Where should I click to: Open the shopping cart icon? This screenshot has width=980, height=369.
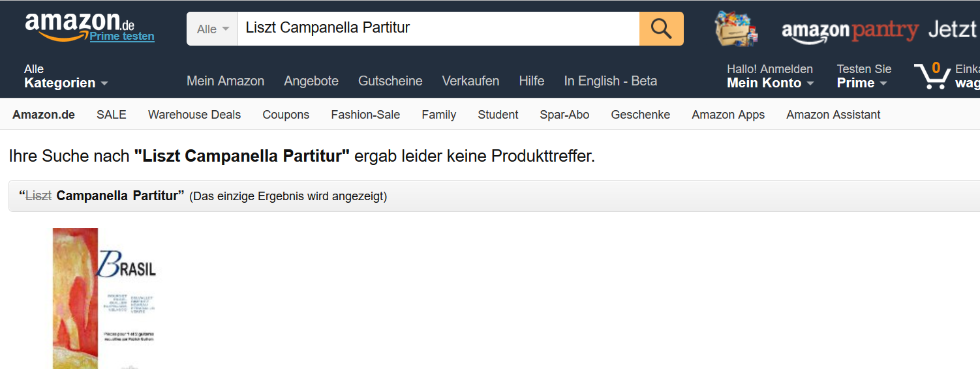pos(932,76)
